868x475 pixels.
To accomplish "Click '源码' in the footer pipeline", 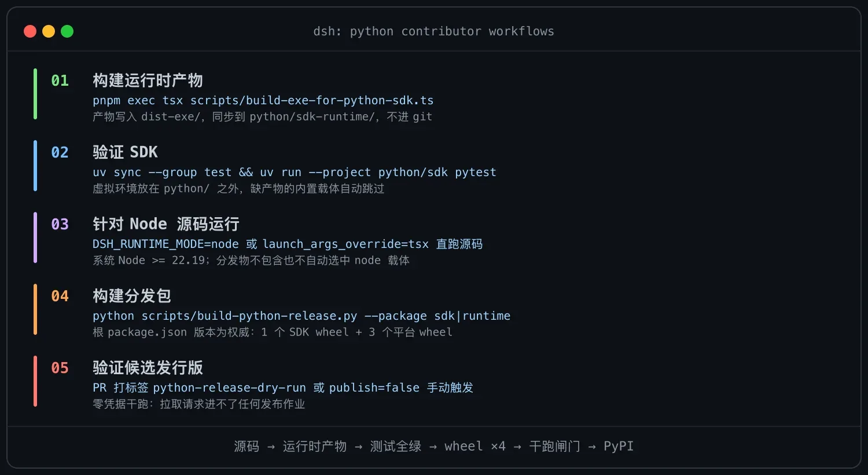I will click(247, 446).
